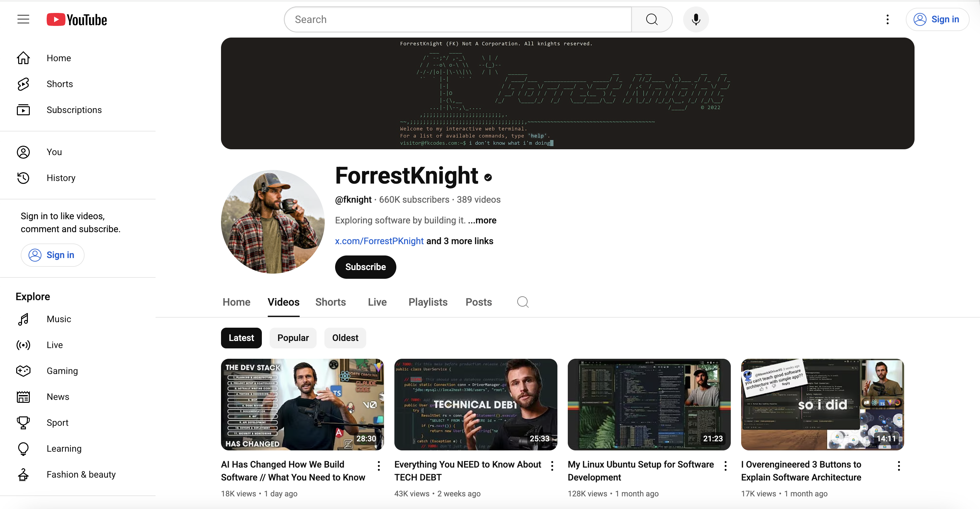Open the Shorts sidebar section

(x=59, y=84)
